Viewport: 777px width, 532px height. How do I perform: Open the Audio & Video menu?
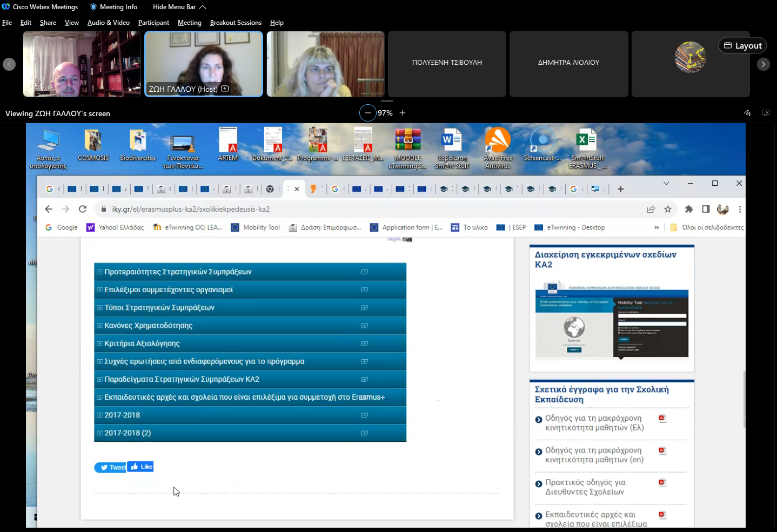point(109,23)
